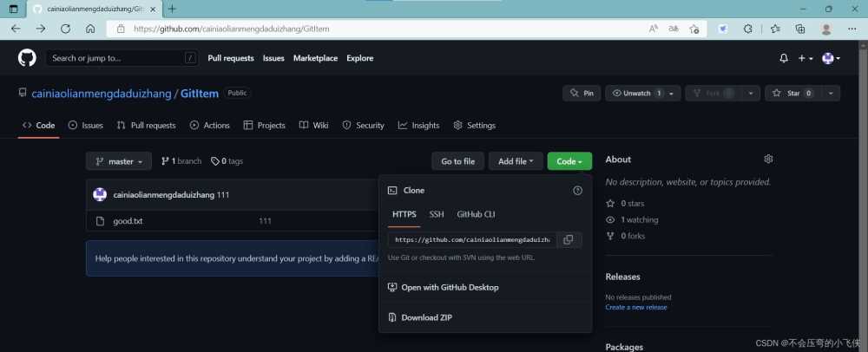Click the clone URL text field
This screenshot has height=352, width=868.
point(472,240)
